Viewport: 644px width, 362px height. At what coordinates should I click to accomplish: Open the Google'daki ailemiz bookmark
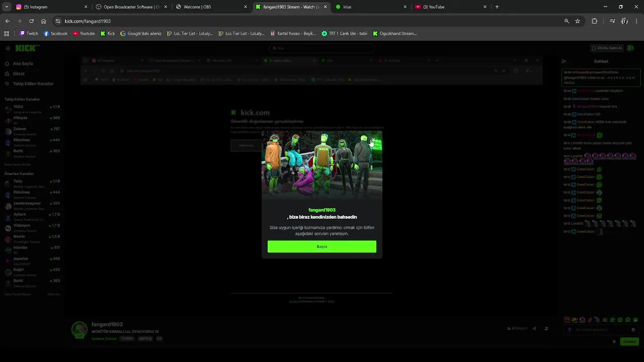[141, 34]
